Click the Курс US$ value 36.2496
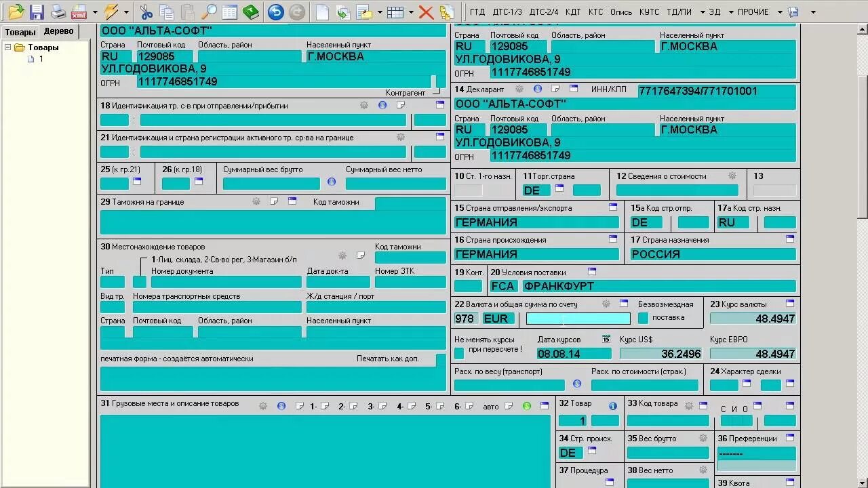868x488 pixels. coord(660,354)
